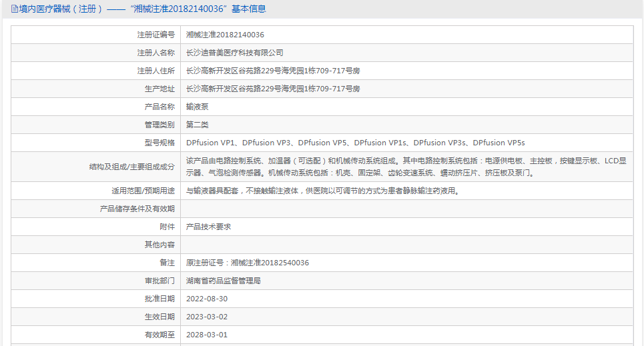Click expiry date 2028-03-01
The image size is (644, 346).
click(x=206, y=335)
